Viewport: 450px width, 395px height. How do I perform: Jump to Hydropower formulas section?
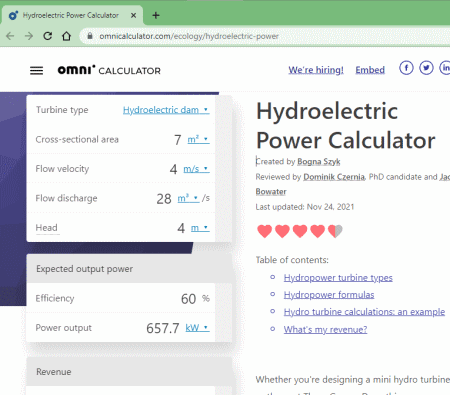pyautogui.click(x=329, y=295)
